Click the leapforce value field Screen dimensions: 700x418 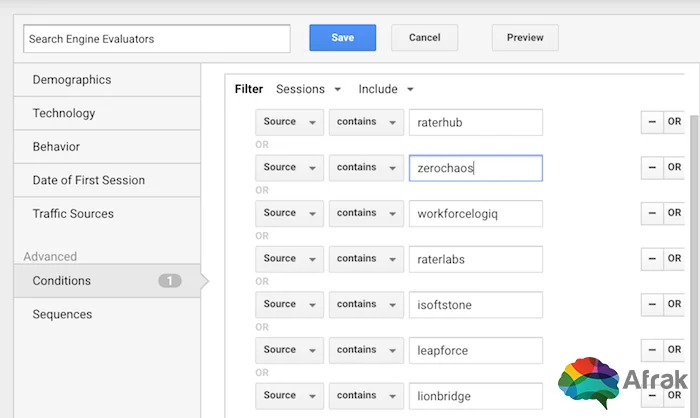pos(476,350)
